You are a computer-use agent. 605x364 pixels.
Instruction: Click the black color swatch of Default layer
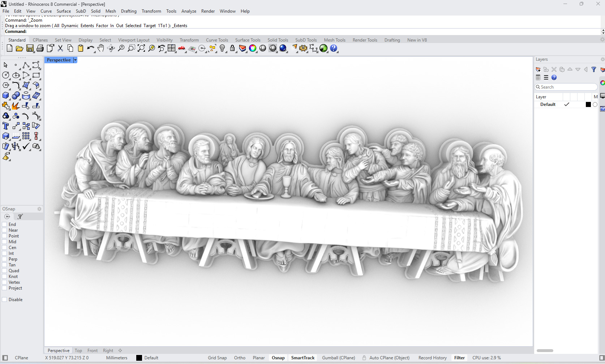click(588, 104)
